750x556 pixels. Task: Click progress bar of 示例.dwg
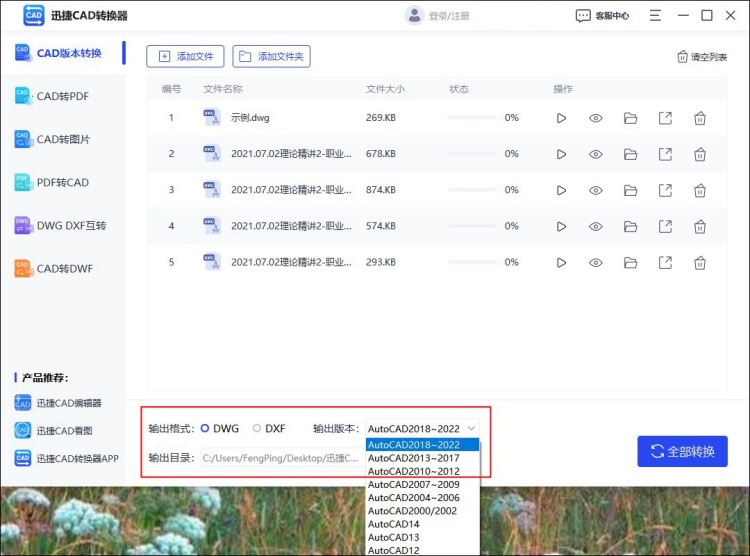473,118
